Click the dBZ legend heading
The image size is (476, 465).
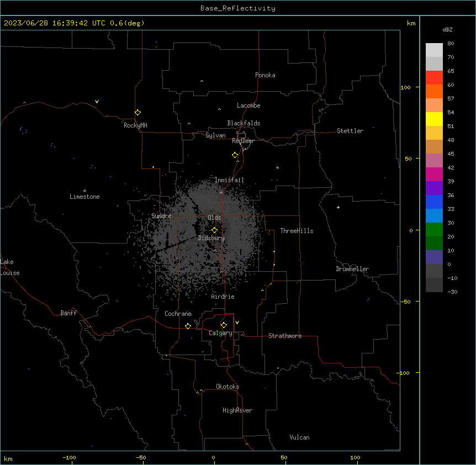[x=447, y=30]
